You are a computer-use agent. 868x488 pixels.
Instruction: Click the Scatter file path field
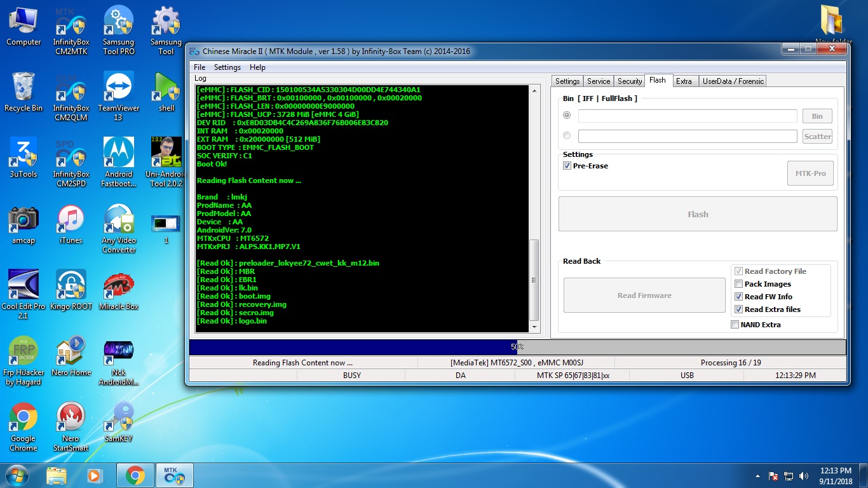tap(688, 137)
